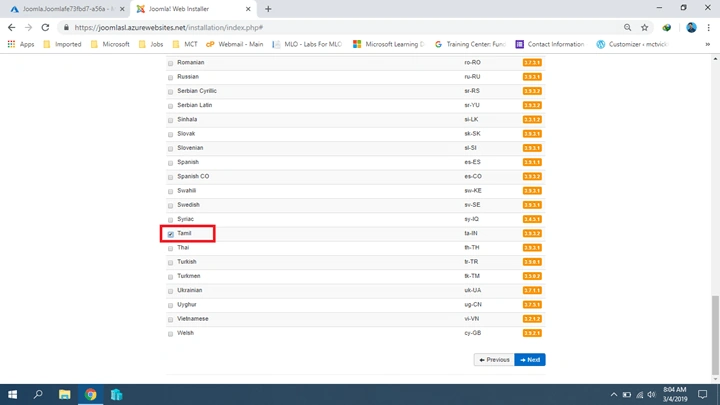Open the network tray icon
Screen dimensions: 720x405
pyautogui.click(x=639, y=394)
